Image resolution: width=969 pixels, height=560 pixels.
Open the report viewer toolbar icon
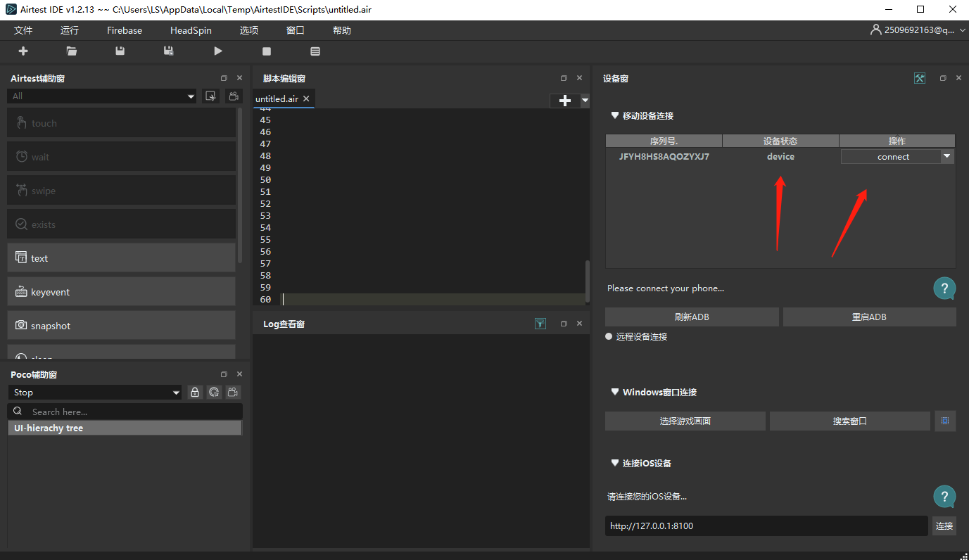tap(315, 51)
